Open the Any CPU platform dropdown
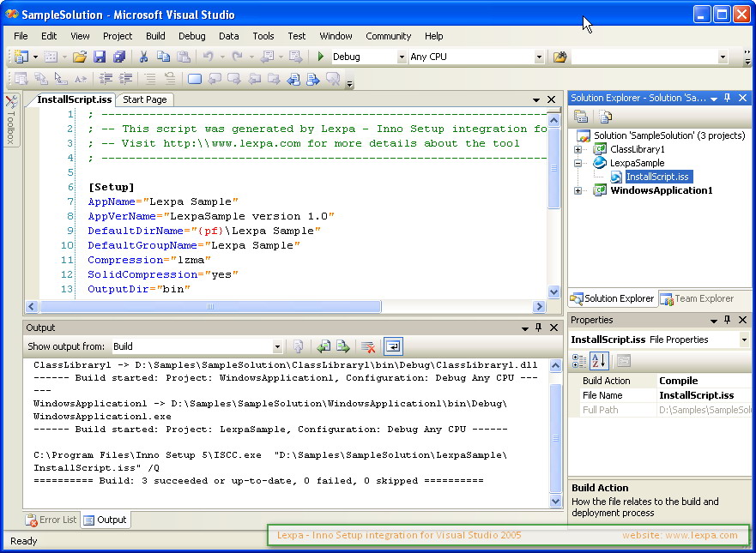 (x=539, y=57)
